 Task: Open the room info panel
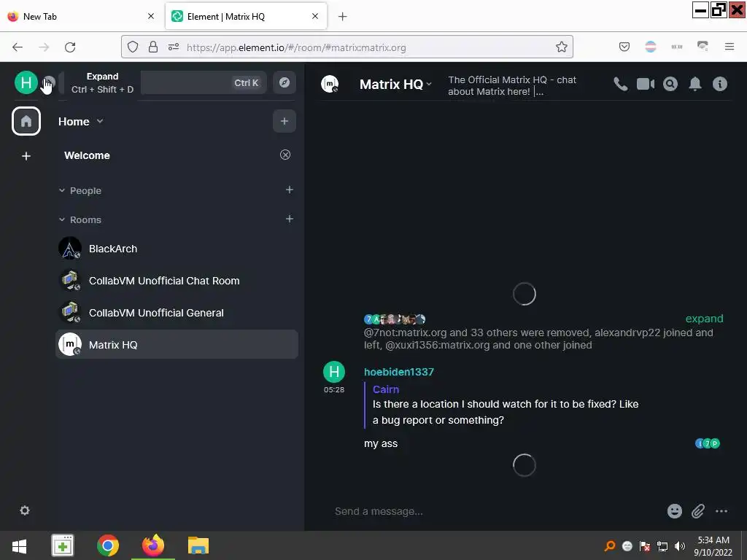720,84
